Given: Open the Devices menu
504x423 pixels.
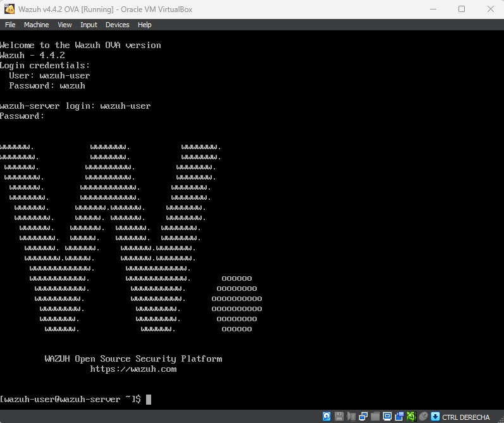Looking at the screenshot, I should pos(118,25).
